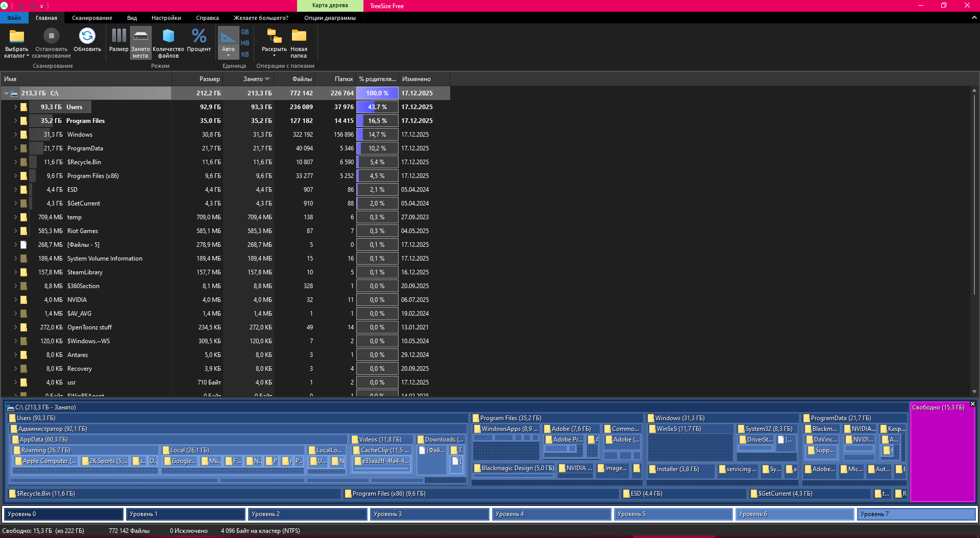Toggle the Авто unit button
Screen dimensions: 980x538
click(228, 43)
